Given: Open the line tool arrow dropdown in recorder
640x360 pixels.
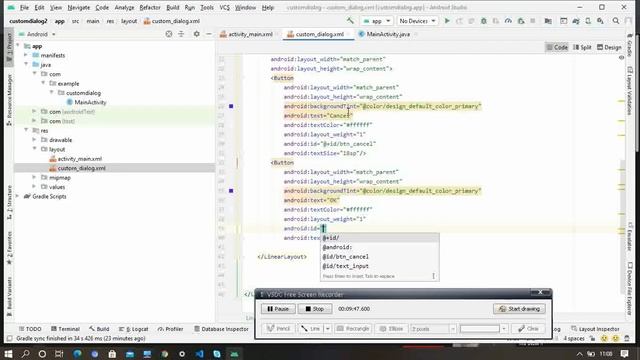Looking at the screenshot, I should (327, 329).
